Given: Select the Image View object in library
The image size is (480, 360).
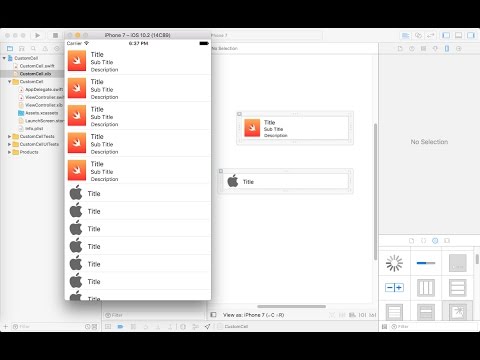Looking at the screenshot, I should tap(457, 312).
